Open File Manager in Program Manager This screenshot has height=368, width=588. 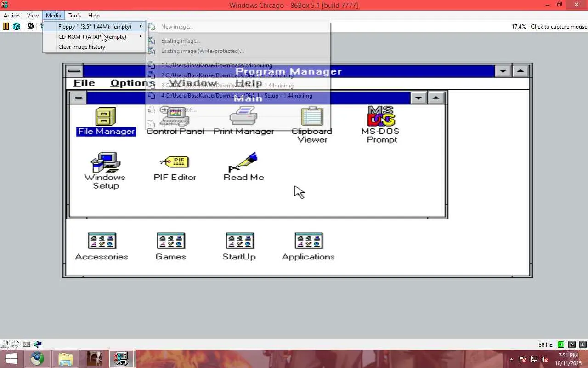pos(106,121)
